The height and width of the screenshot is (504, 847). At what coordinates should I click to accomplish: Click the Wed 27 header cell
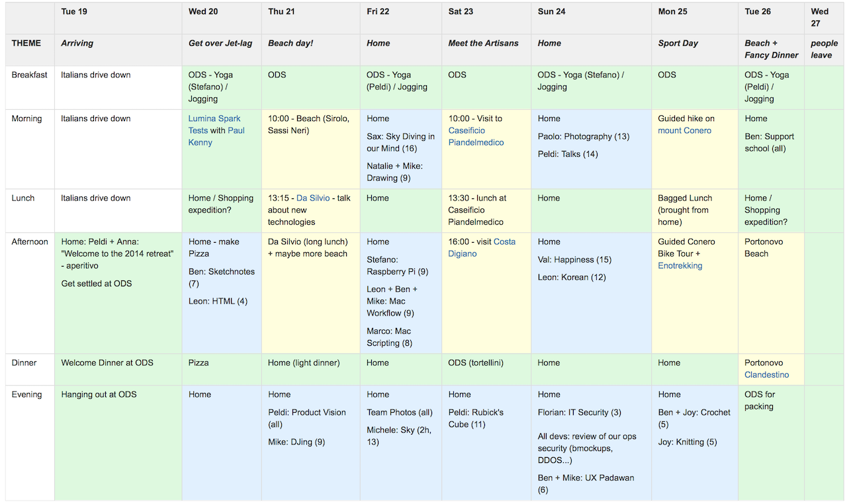pos(824,19)
